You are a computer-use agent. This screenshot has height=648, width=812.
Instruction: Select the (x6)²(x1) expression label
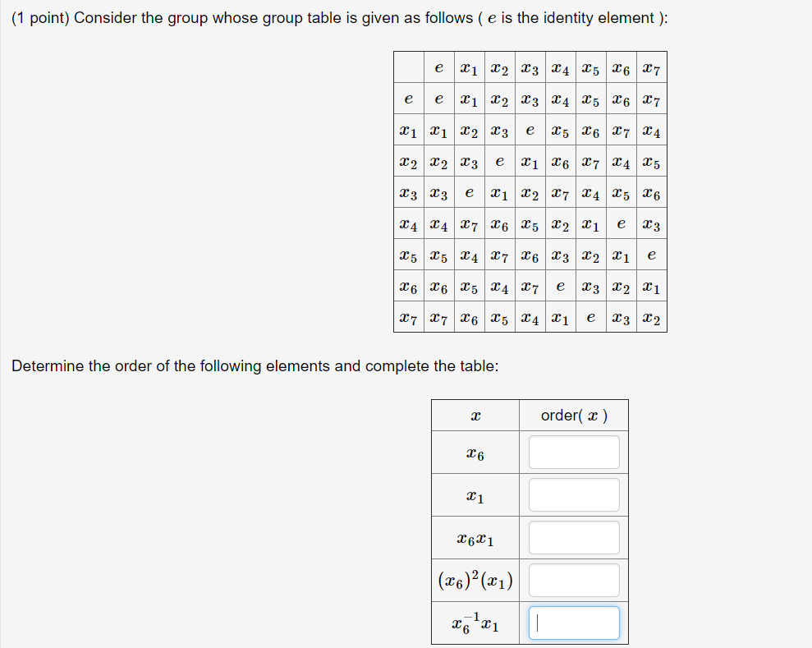click(475, 580)
